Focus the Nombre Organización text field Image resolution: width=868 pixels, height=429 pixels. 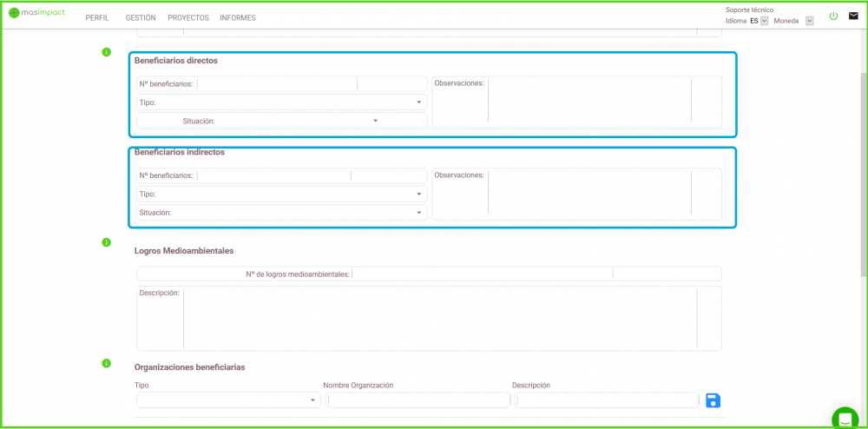(x=418, y=400)
